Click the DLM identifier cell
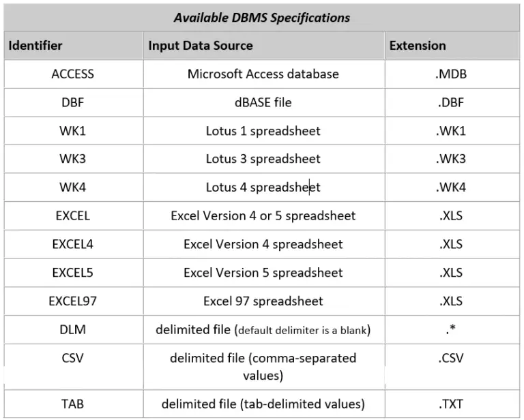 click(72, 329)
